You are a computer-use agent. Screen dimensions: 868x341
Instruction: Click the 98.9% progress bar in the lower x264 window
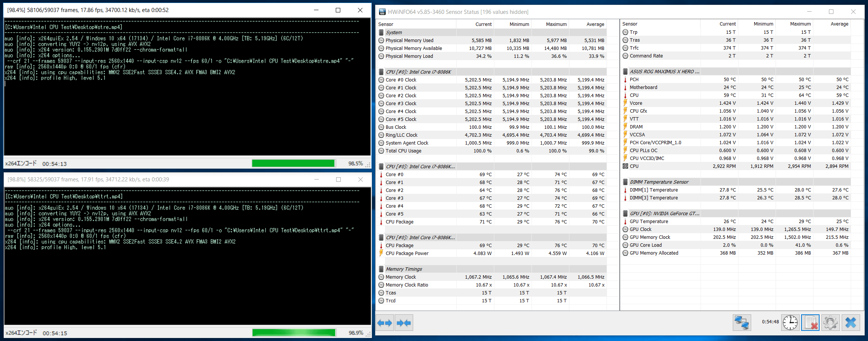294,333
